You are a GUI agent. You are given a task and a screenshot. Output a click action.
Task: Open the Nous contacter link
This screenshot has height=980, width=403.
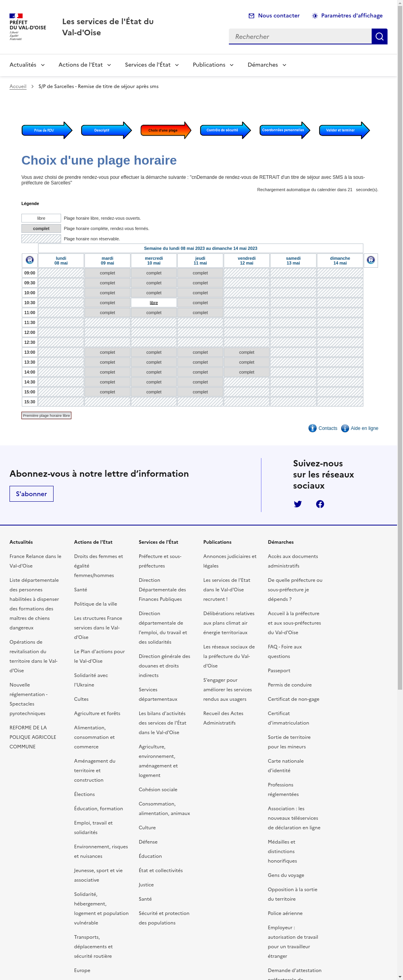click(274, 16)
